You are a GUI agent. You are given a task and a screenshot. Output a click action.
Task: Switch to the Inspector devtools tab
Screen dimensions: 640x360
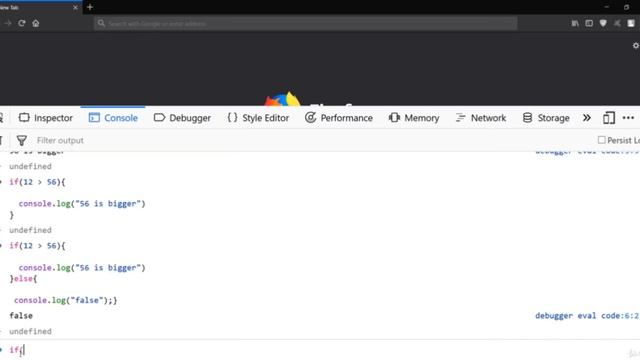(x=46, y=118)
